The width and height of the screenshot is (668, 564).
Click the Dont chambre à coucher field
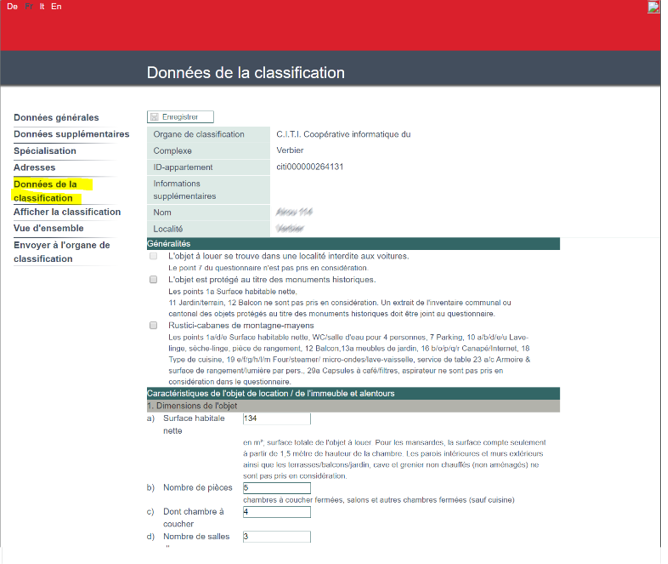coord(276,512)
